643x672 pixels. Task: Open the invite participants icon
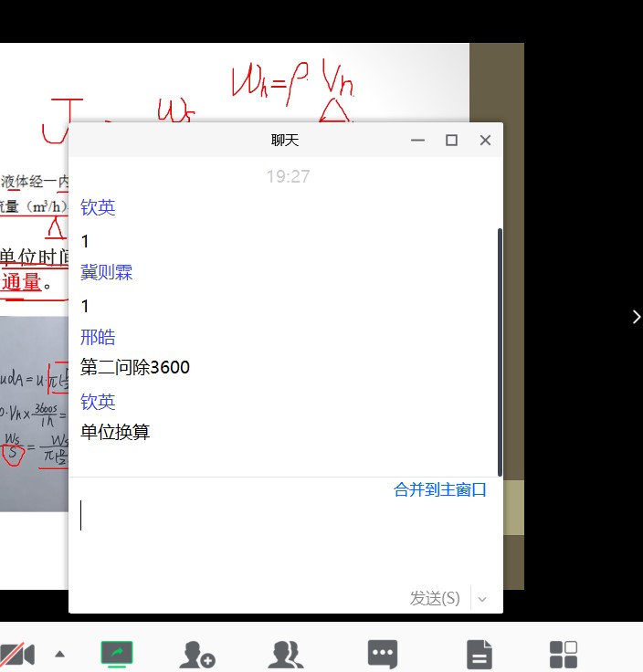click(197, 654)
